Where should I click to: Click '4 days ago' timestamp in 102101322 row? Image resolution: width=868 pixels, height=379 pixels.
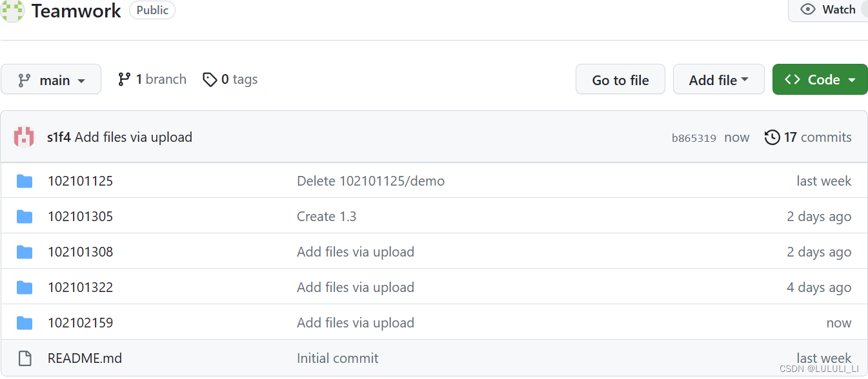point(819,287)
